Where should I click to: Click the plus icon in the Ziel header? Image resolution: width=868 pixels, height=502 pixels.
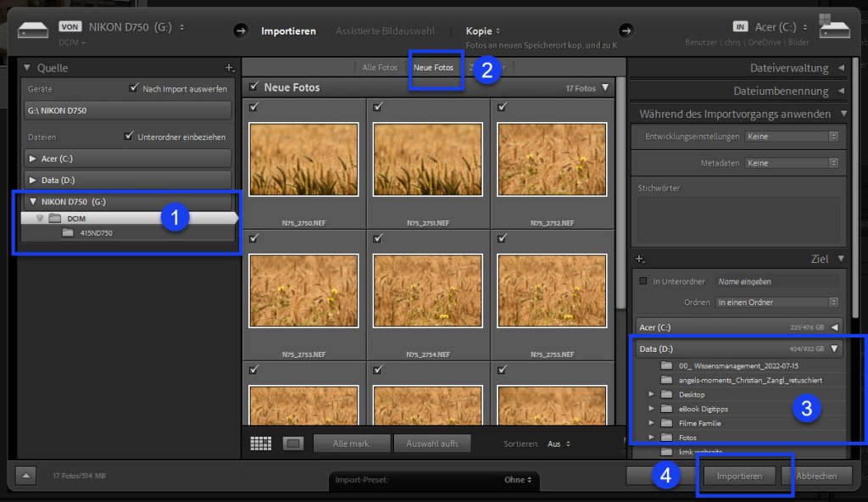640,259
